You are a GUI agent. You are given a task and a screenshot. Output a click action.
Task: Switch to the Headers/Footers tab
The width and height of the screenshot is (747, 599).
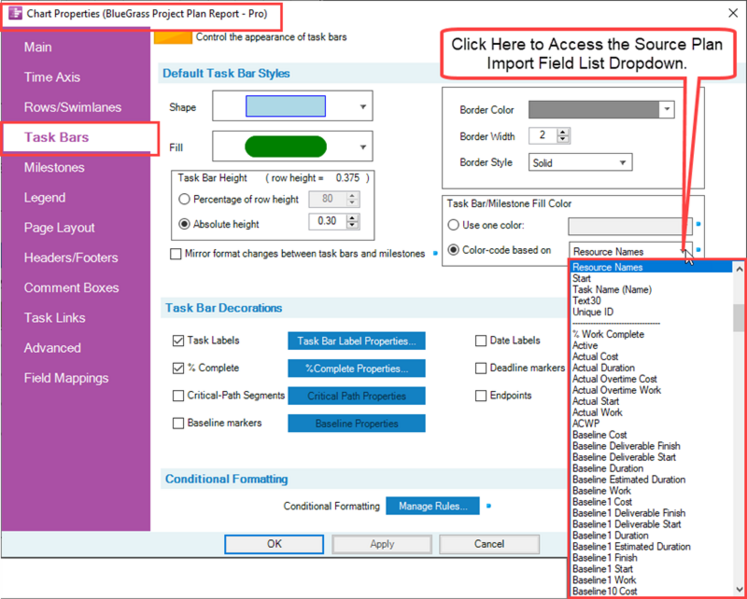coord(71,258)
